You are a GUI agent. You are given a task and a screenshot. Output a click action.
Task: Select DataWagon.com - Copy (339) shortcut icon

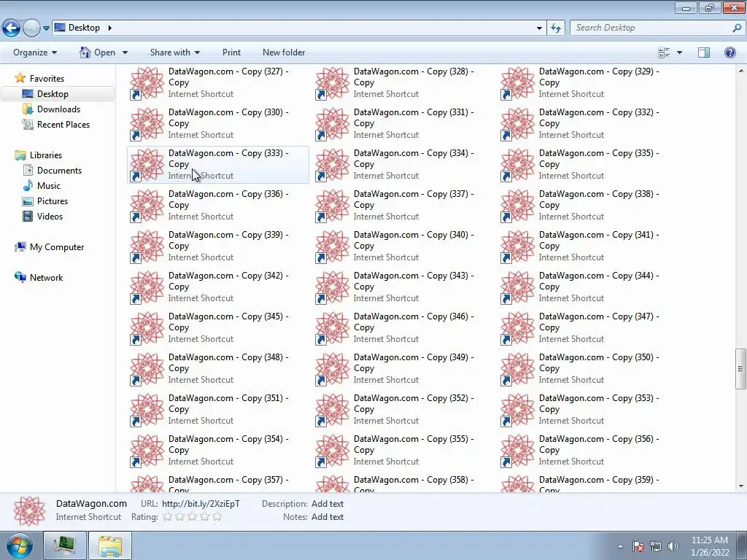coord(147,246)
